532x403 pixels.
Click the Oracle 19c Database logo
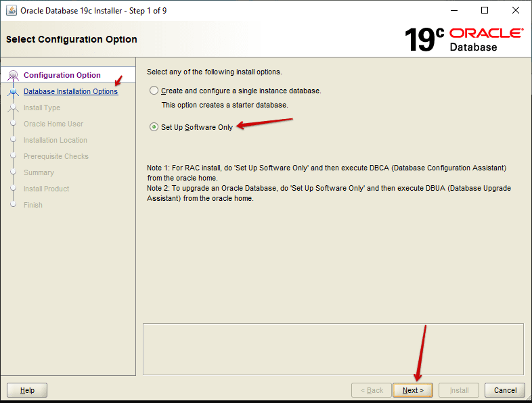[x=464, y=40]
